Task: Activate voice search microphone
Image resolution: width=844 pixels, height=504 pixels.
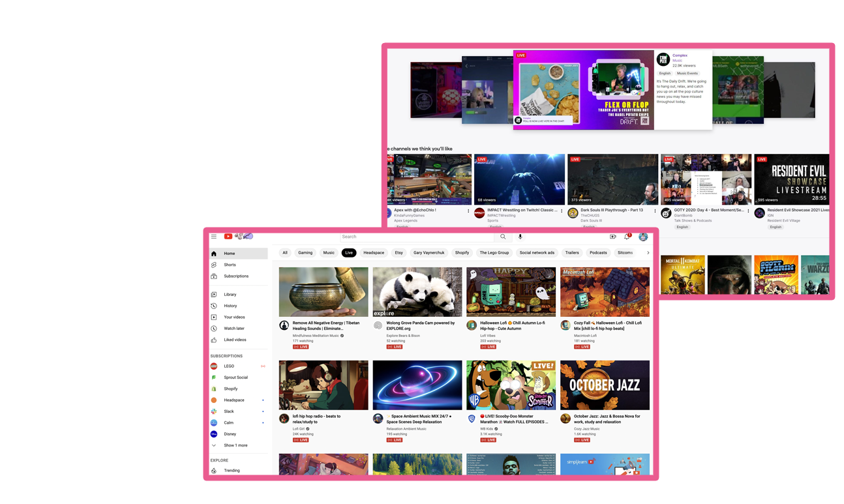Action: 520,237
